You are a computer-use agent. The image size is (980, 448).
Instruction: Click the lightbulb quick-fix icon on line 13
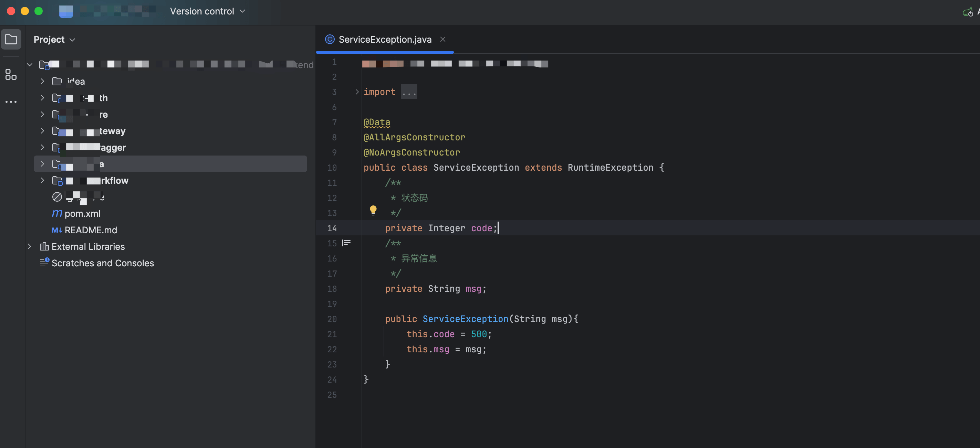pos(373,210)
